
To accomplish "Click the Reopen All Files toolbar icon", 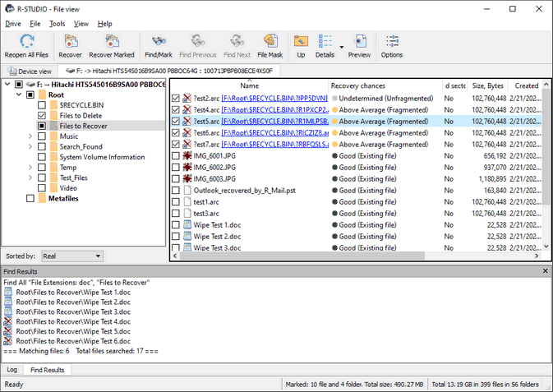I will pyautogui.click(x=26, y=42).
